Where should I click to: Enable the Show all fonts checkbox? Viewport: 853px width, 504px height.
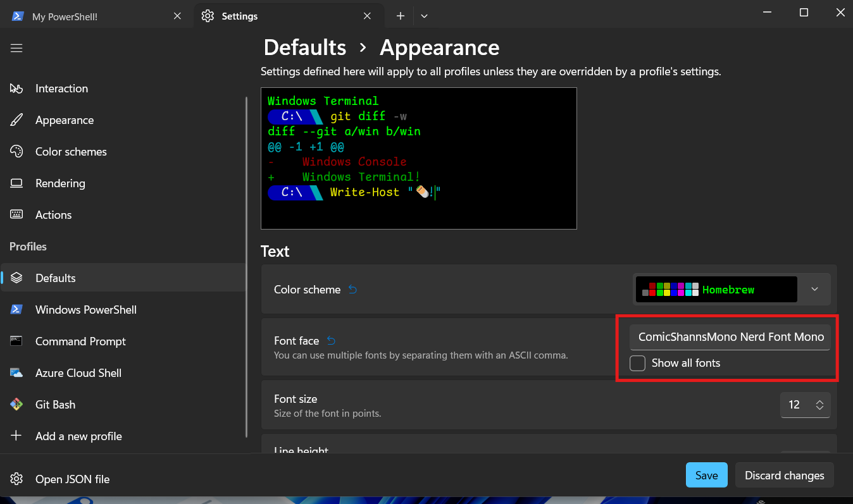click(x=637, y=363)
